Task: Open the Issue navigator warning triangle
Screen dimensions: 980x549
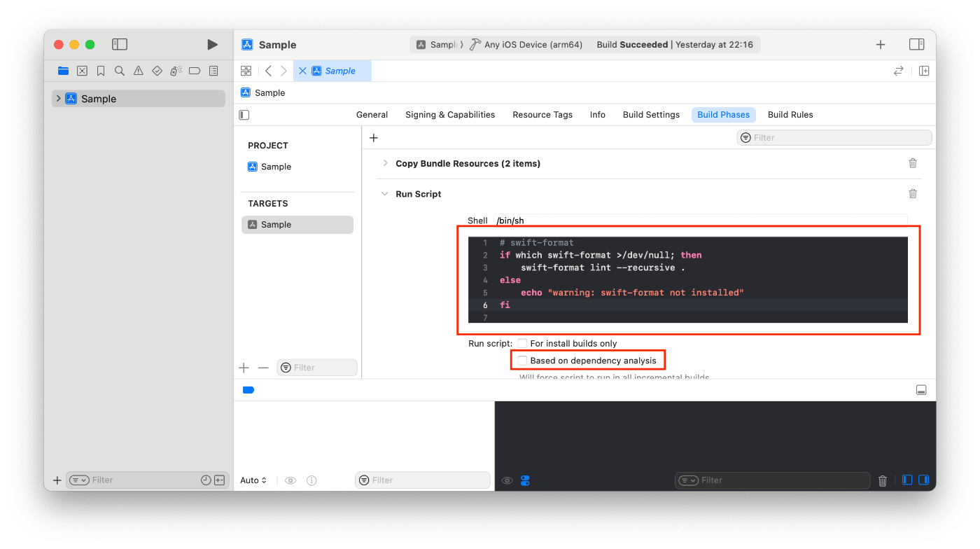Action: click(139, 71)
